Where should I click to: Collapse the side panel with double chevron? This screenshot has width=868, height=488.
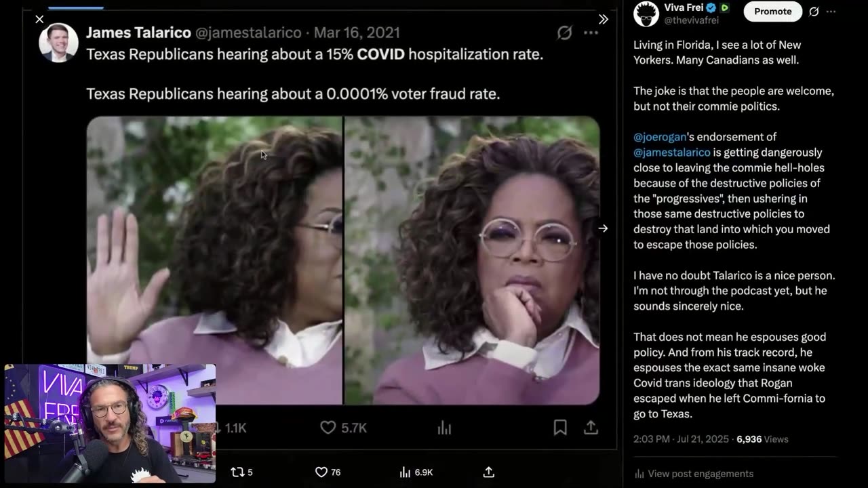(603, 19)
